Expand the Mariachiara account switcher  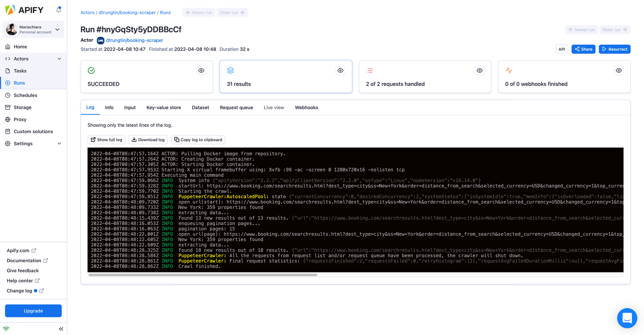coord(57,30)
